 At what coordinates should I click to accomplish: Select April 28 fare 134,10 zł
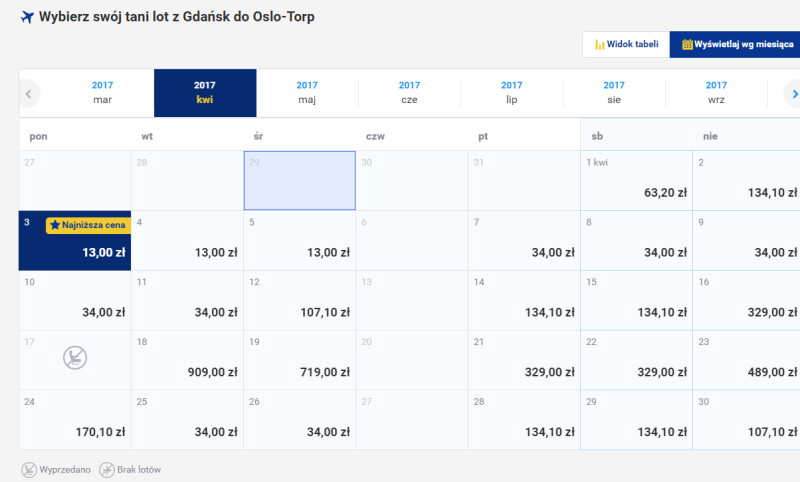click(x=524, y=420)
